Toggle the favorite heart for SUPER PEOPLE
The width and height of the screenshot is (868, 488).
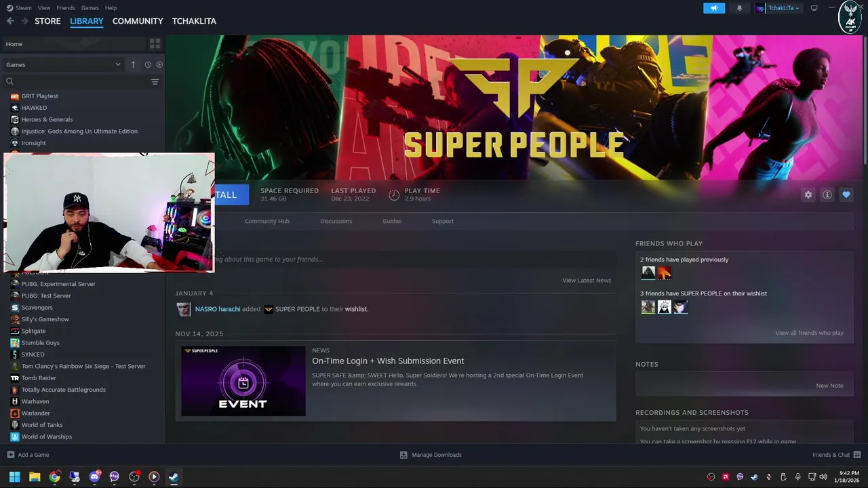[x=846, y=195]
